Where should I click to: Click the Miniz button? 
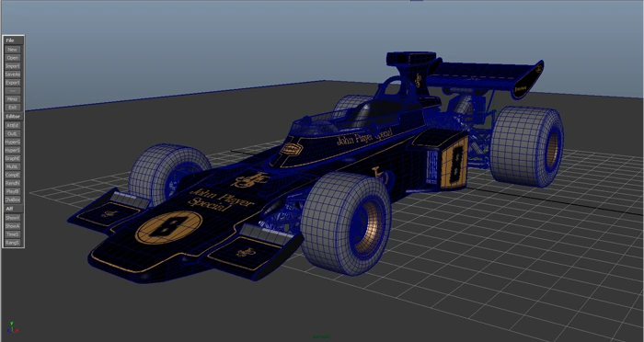pyautogui.click(x=12, y=99)
